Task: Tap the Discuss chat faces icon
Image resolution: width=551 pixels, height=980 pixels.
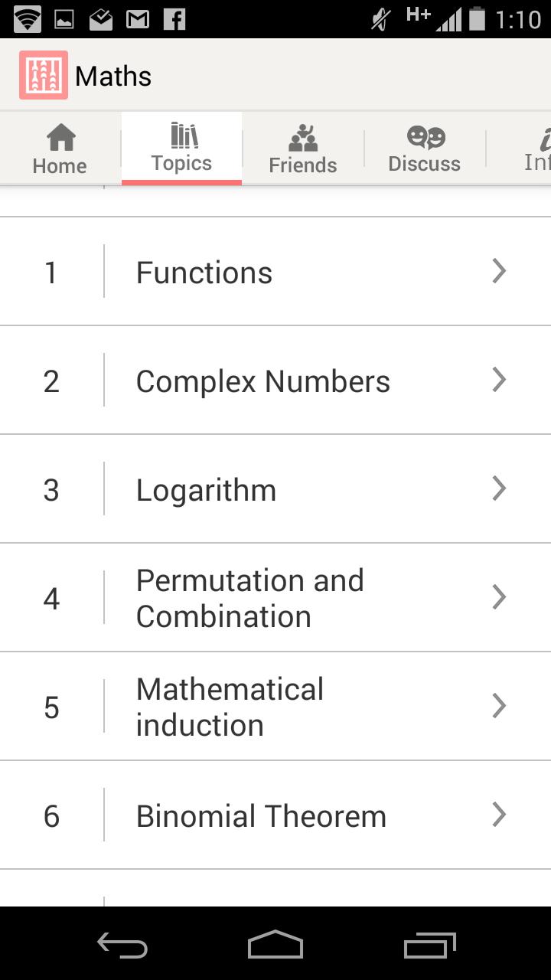Action: pos(425,137)
